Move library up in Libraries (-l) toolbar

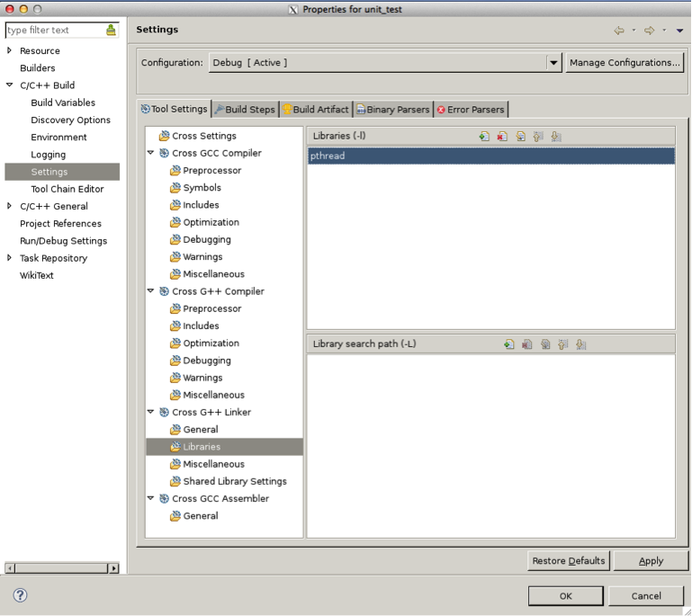[538, 137]
